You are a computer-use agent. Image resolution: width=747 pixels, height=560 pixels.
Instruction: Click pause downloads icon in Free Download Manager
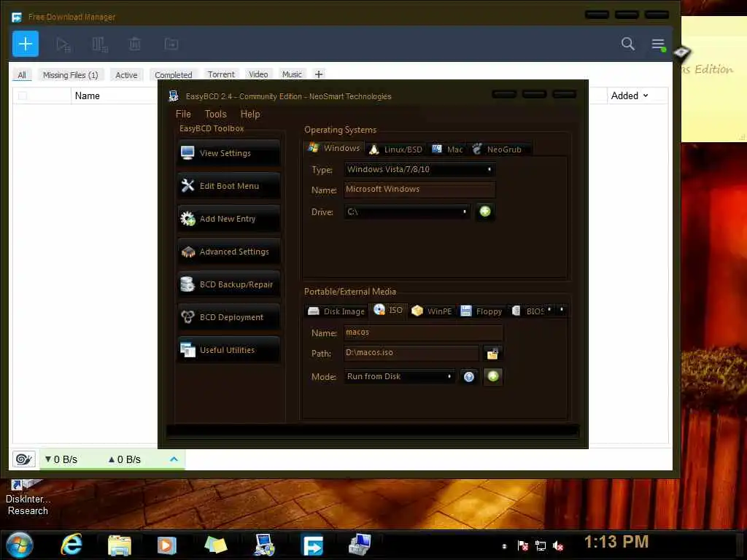pos(99,44)
